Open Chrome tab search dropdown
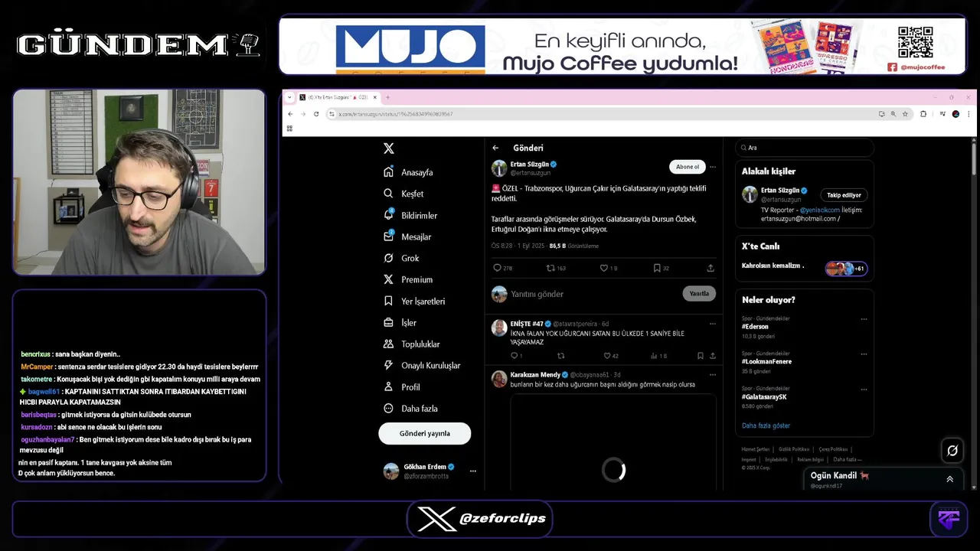The height and width of the screenshot is (551, 980). point(289,97)
